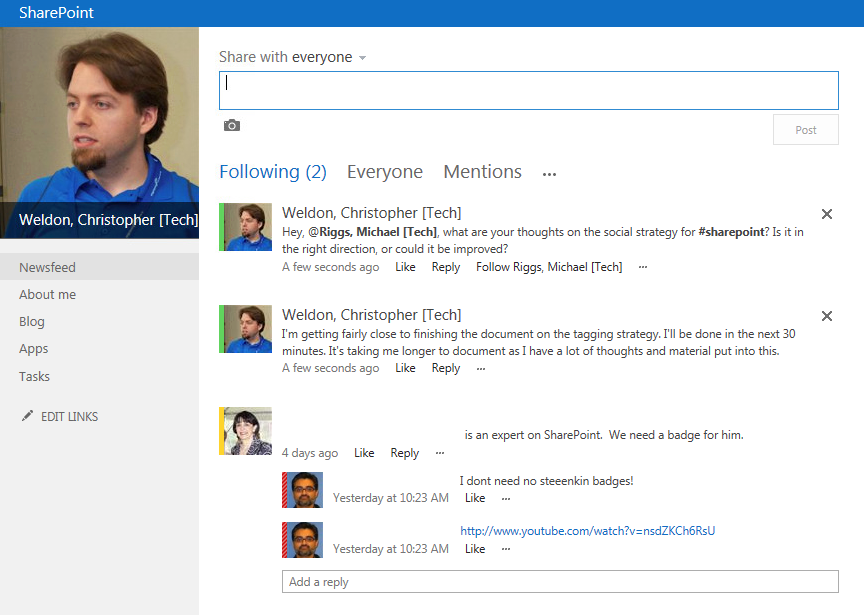Focus the new post text box
This screenshot has width=864, height=615.
click(x=528, y=90)
